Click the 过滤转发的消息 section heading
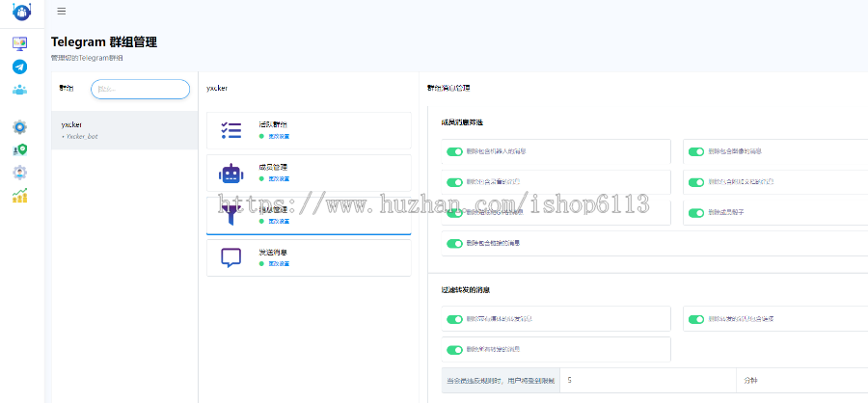The height and width of the screenshot is (403, 868). (466, 290)
